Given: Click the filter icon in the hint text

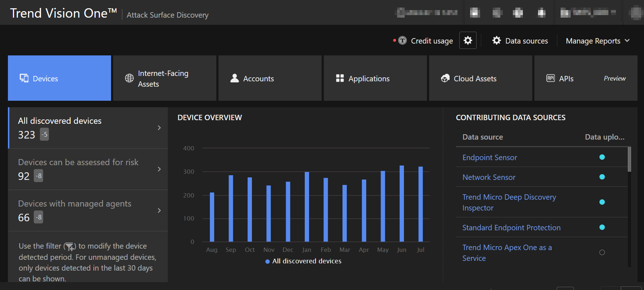Looking at the screenshot, I should (70, 246).
